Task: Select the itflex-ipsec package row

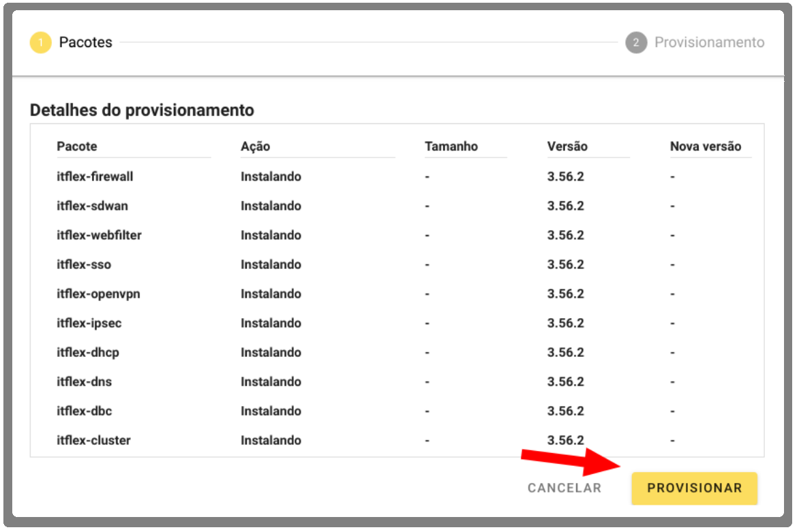Action: pos(397,324)
